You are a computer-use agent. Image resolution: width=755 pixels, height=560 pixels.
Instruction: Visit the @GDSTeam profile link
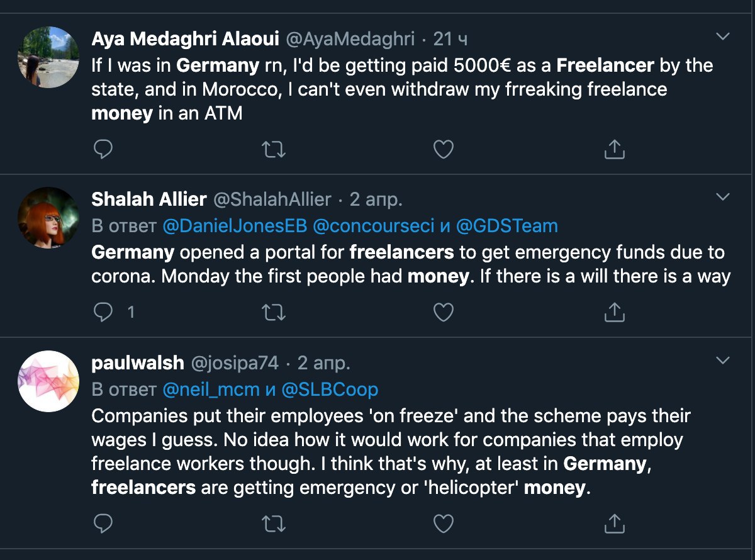click(x=506, y=226)
